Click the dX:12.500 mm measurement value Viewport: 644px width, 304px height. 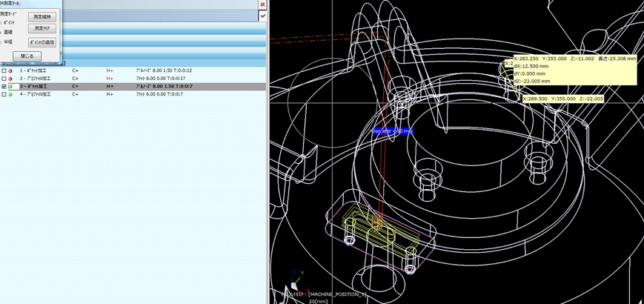tap(531, 66)
